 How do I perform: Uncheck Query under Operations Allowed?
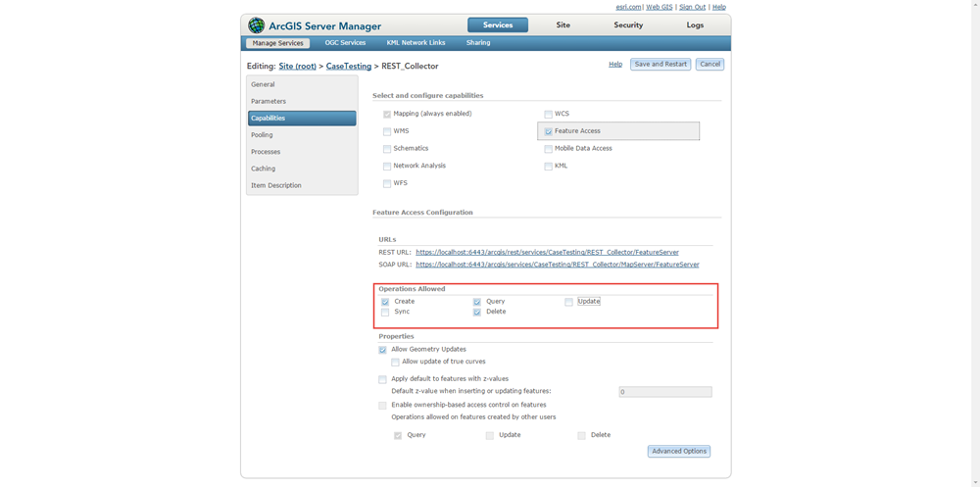click(477, 302)
